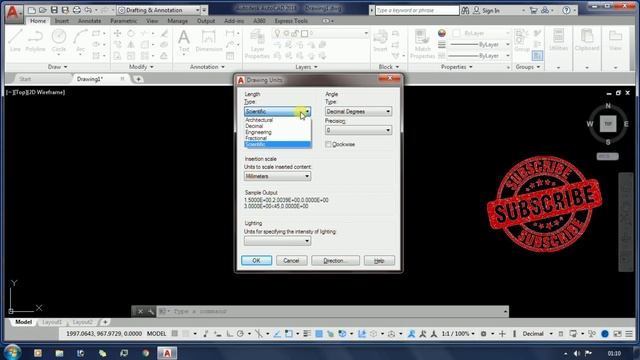Screen dimensions: 640x360
Task: Click the volume speaker icon in system tray
Action: click(576, 353)
